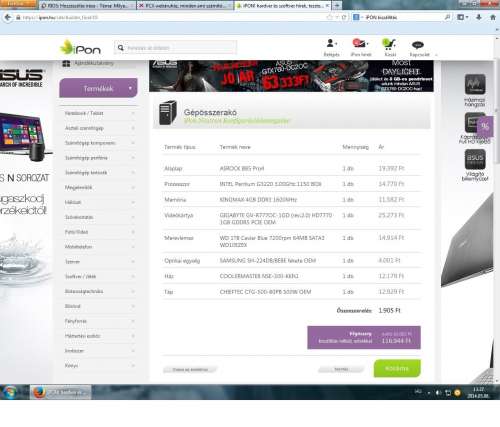Image resolution: width=500 pixels, height=427 pixels.
Task: Expand the Mobiltelefon category arrow
Action: click(133, 247)
